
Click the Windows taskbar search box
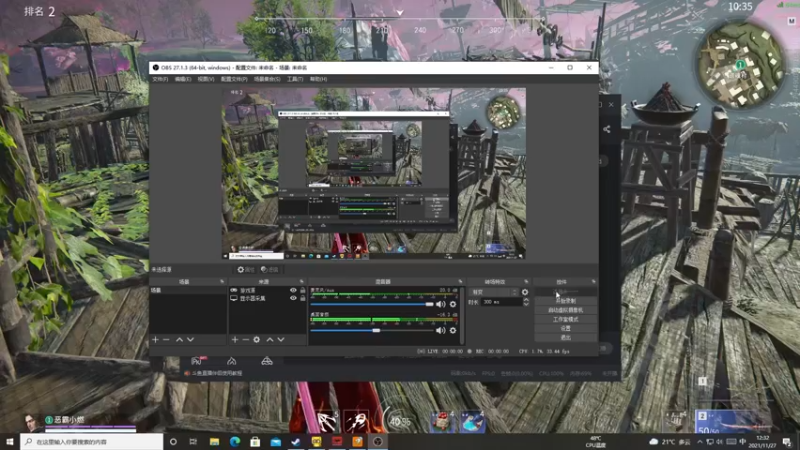[92, 442]
